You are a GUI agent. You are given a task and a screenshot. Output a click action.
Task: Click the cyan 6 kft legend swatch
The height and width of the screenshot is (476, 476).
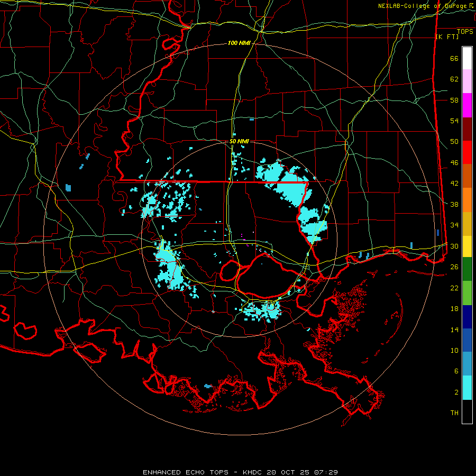467,388
